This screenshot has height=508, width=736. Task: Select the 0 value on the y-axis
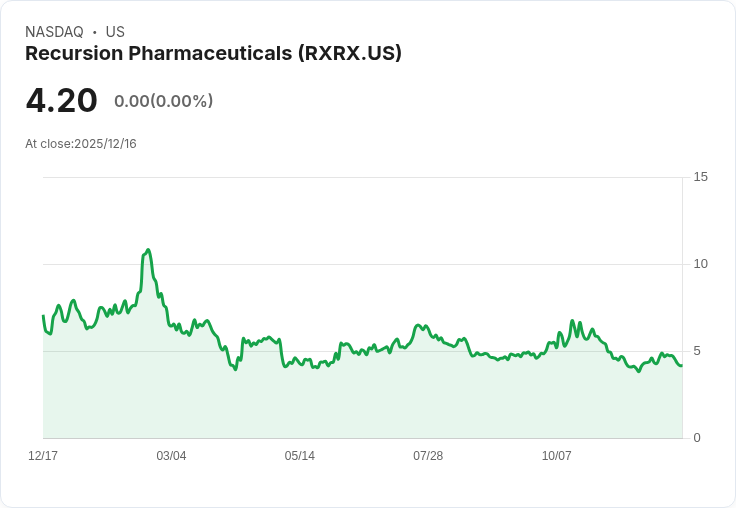pos(697,438)
